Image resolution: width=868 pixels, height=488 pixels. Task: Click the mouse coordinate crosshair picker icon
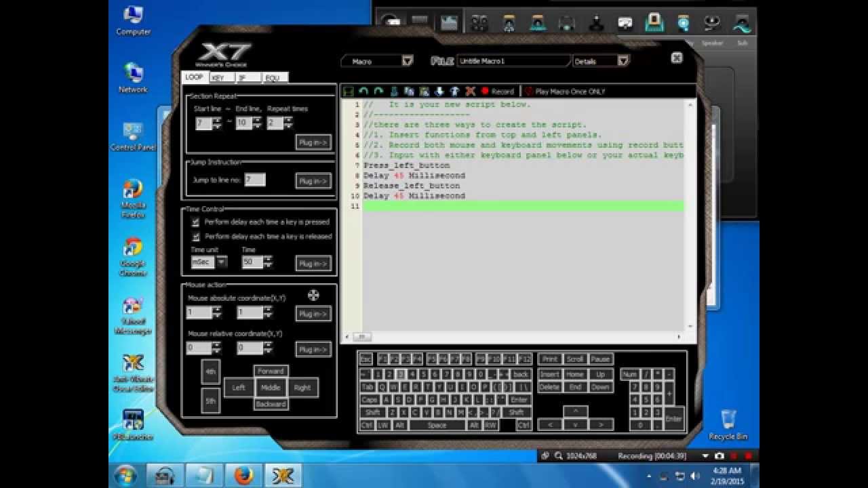coord(313,295)
